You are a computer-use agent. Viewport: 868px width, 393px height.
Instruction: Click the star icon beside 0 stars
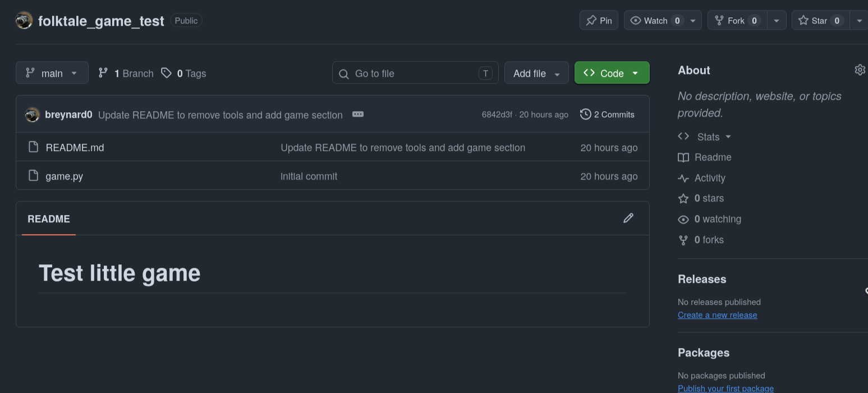(x=683, y=199)
